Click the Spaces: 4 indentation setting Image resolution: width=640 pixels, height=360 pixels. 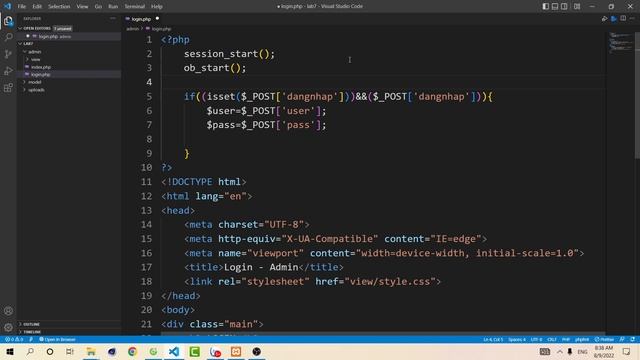pos(517,339)
